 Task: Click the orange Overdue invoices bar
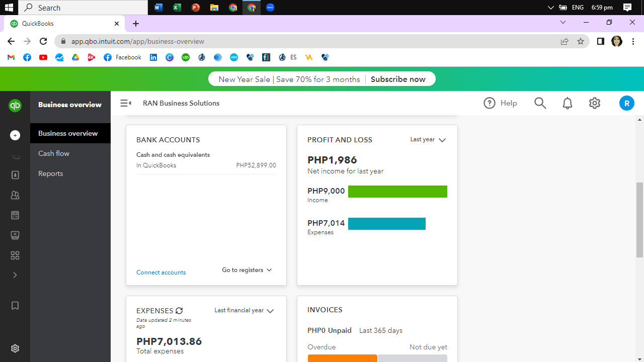point(342,358)
